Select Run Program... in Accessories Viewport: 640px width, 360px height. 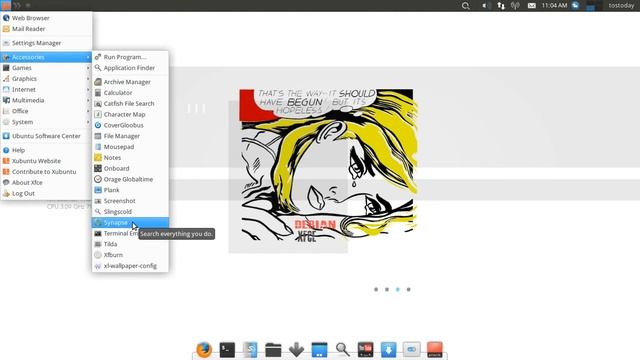coord(130,57)
